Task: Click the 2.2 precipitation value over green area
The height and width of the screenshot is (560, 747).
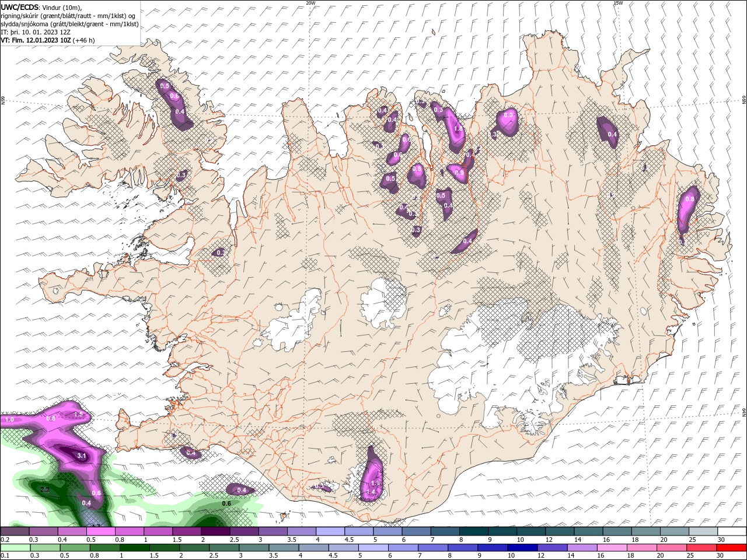Action: (44, 489)
